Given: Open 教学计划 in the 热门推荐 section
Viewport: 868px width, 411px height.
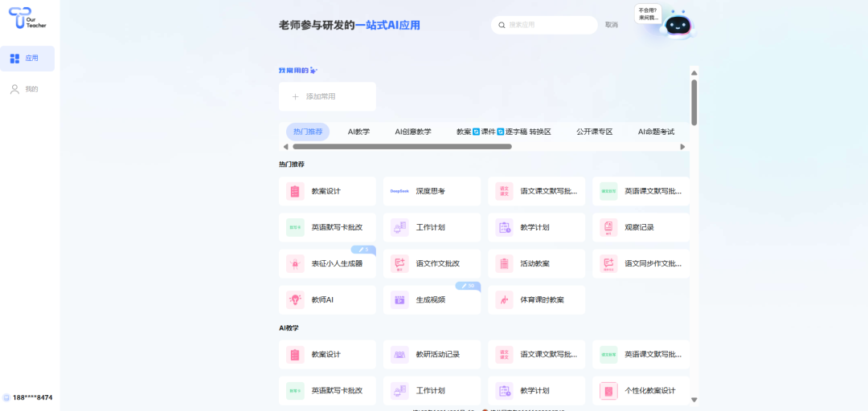Looking at the screenshot, I should (x=536, y=227).
